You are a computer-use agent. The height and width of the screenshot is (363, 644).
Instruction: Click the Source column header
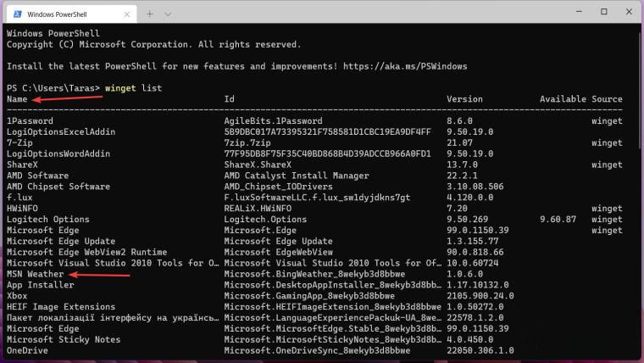[x=607, y=99]
